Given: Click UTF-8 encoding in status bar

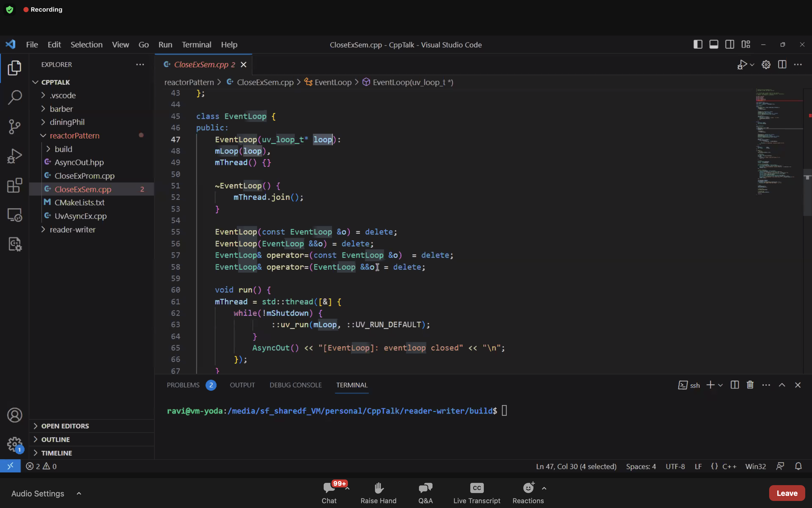Looking at the screenshot, I should (x=675, y=466).
